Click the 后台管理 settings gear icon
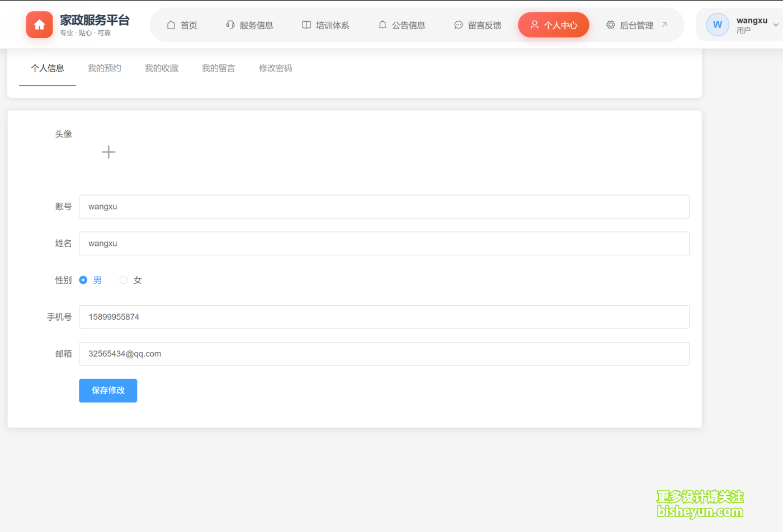Viewport: 783px width, 532px height. click(x=611, y=25)
